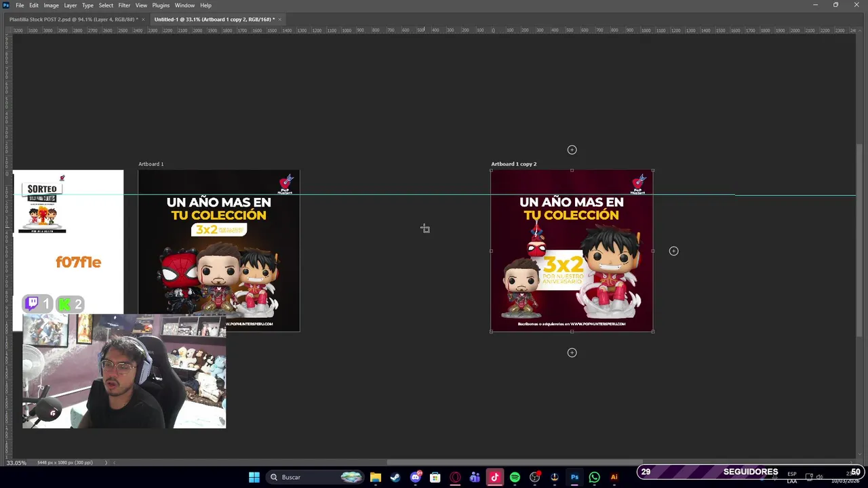Screen dimensions: 868x488
Task: Open Microsoft Store from taskbar
Action: click(435, 477)
